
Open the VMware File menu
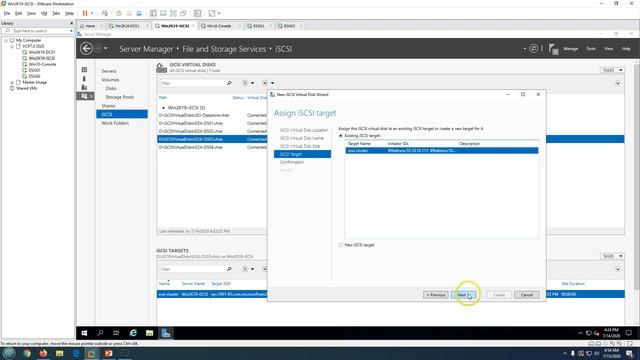click(x=7, y=13)
